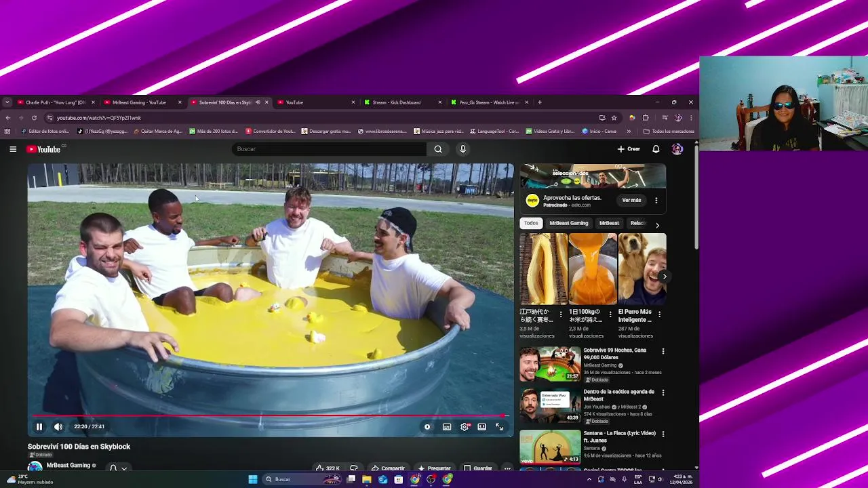Viewport: 868px width, 488px height.
Task: Click the Crear button
Action: coord(629,149)
